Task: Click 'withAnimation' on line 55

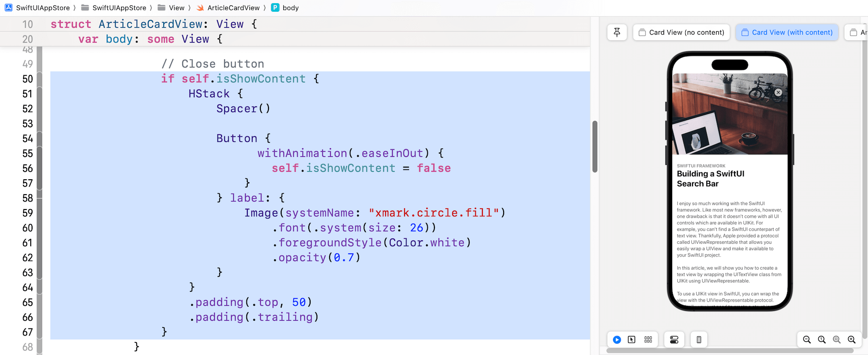Action: [302, 154]
